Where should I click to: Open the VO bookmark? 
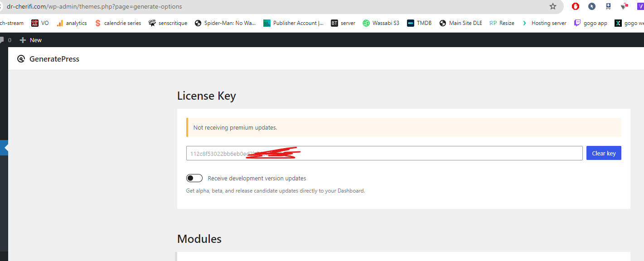(40, 23)
